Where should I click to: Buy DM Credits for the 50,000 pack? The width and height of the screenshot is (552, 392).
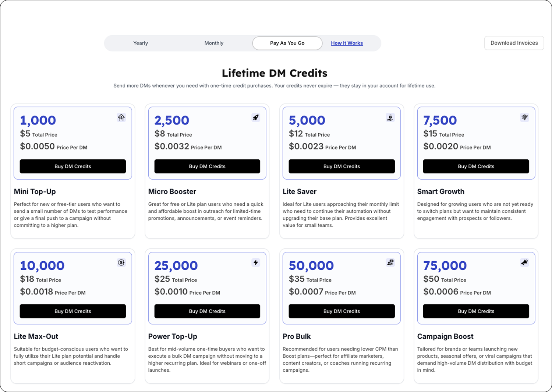342,311
